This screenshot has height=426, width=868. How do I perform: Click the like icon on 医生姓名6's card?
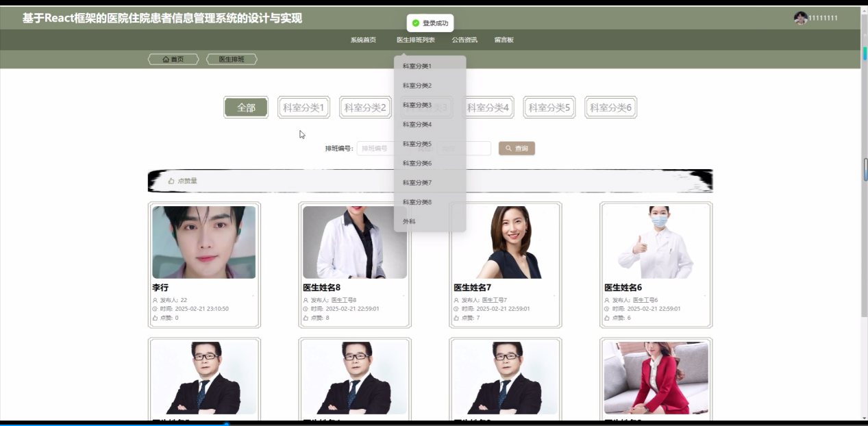point(607,318)
